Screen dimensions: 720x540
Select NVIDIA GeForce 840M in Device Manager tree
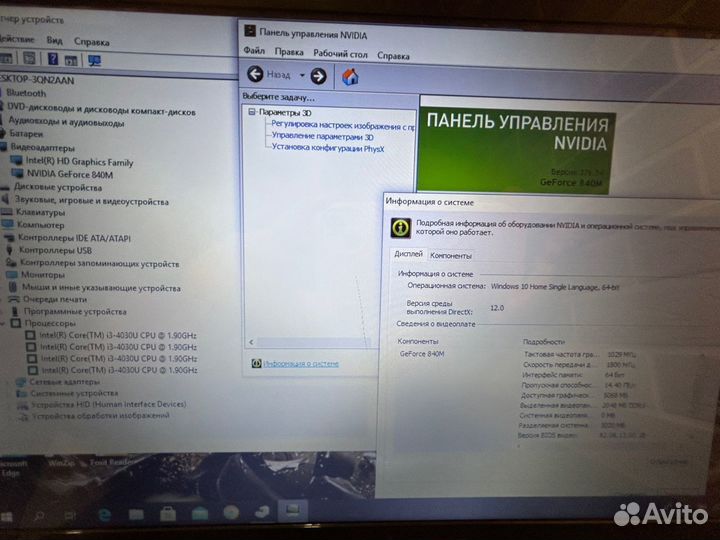pos(69,174)
